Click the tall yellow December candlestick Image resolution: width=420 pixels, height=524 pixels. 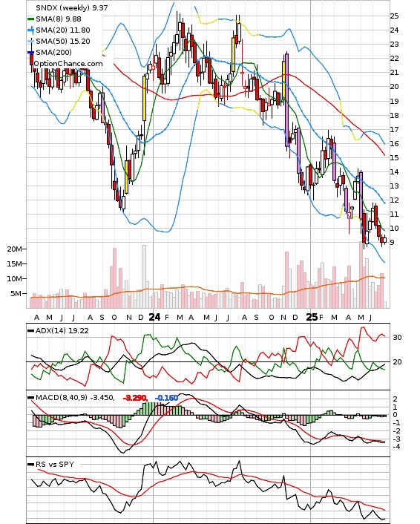[x=145, y=98]
